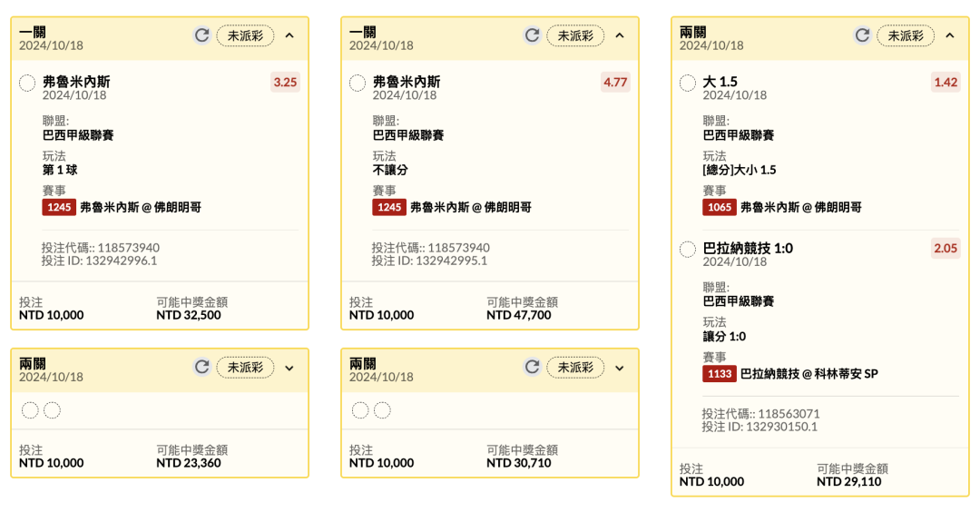
Task: Click the 3.25 odds badge
Action: click(x=285, y=83)
